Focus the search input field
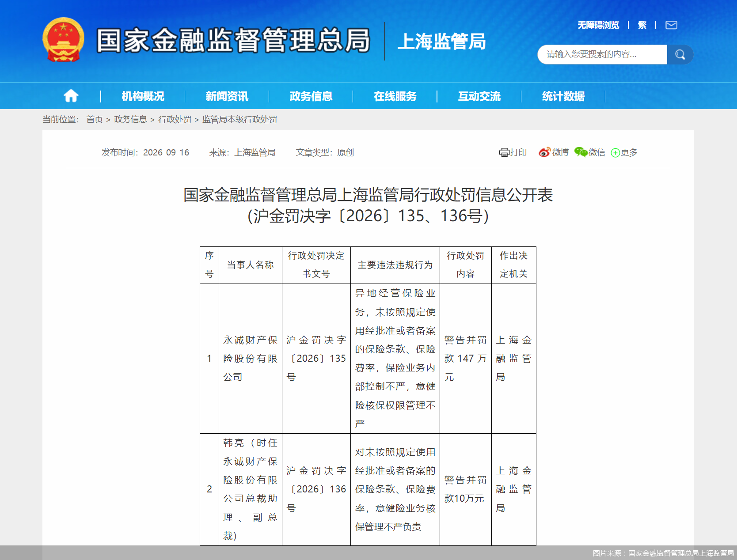The height and width of the screenshot is (560, 737). [602, 54]
